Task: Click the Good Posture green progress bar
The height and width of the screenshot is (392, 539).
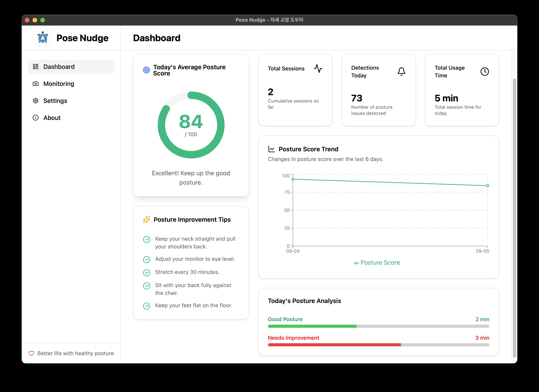Action: (x=312, y=326)
